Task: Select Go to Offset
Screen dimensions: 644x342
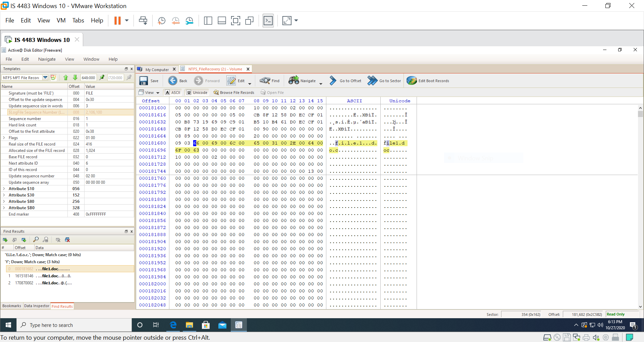Action: [345, 80]
